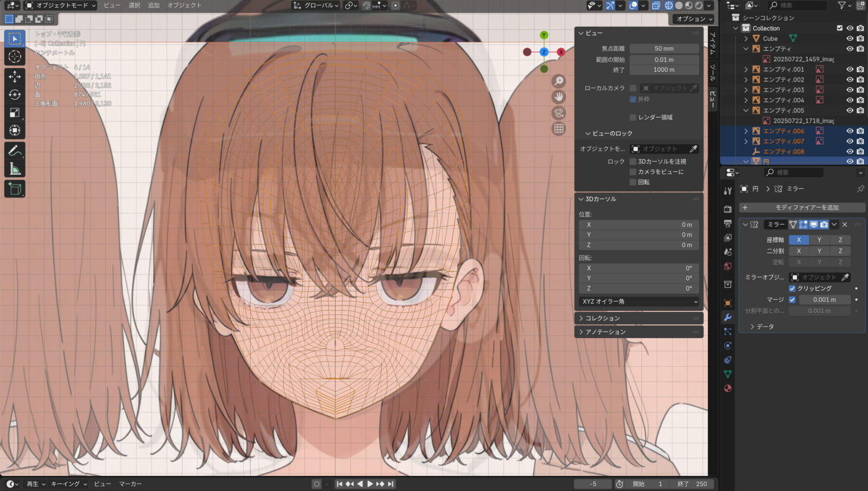Open the マーカー menu in timeline
868x491 pixels.
pos(130,484)
